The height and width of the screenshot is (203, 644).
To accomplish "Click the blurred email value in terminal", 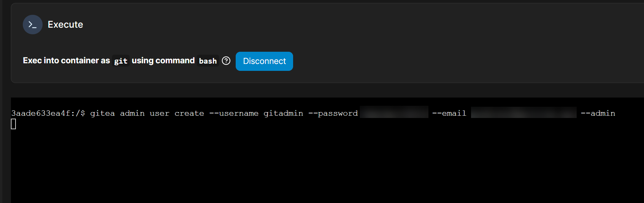I will click(x=524, y=113).
